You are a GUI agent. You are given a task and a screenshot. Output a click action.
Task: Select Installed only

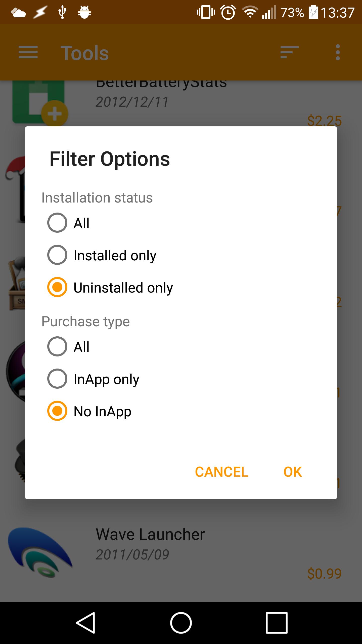(x=57, y=255)
